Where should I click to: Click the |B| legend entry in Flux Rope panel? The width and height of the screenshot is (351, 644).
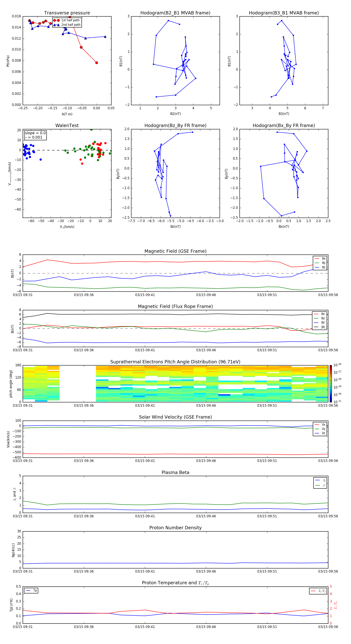320,327
